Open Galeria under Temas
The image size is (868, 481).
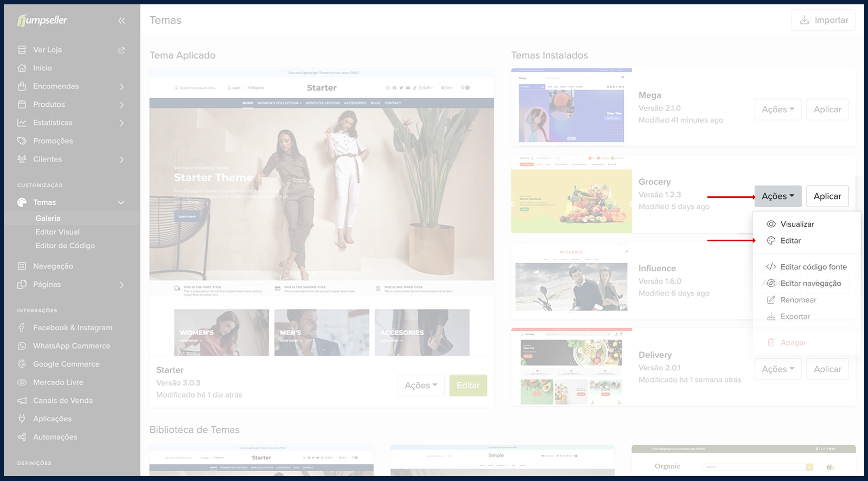48,219
